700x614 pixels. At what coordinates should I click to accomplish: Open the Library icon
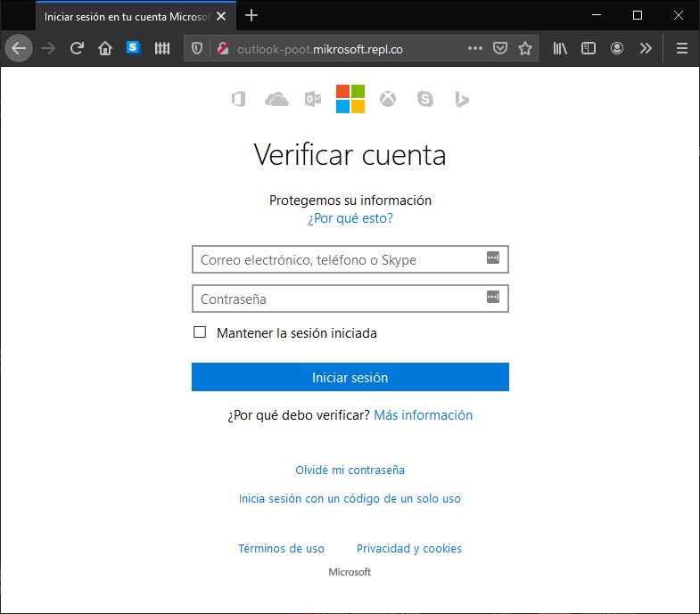[560, 48]
